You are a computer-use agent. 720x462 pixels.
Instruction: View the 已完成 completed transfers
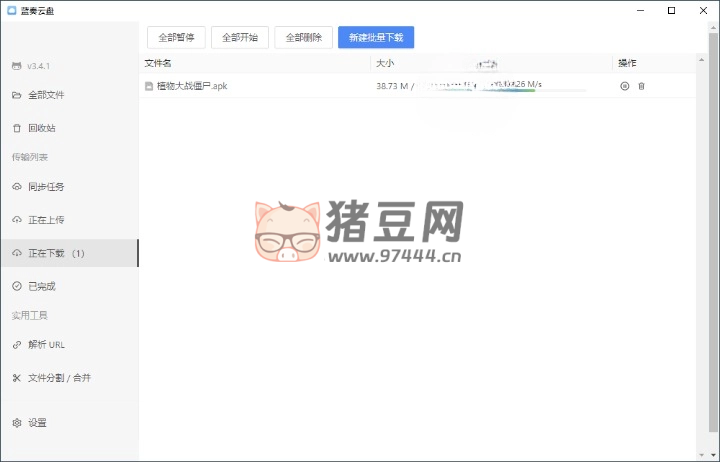point(41,286)
